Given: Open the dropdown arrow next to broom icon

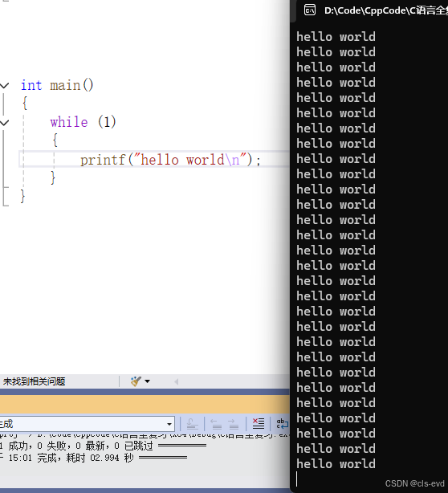Looking at the screenshot, I should (x=147, y=381).
